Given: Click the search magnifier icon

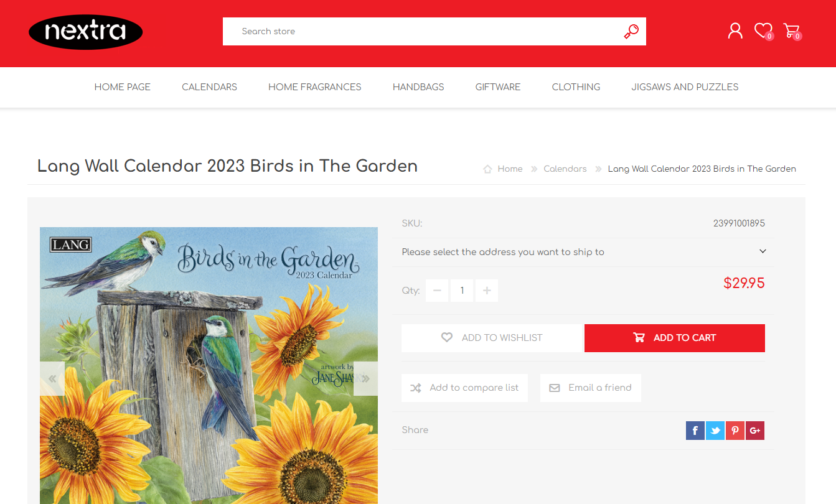Looking at the screenshot, I should point(631,31).
